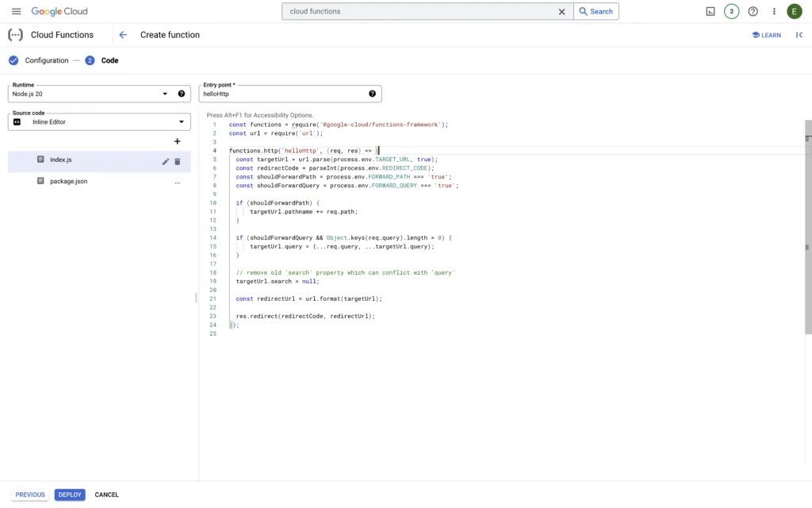
Task: Open the three-dot settings menu
Action: (774, 11)
